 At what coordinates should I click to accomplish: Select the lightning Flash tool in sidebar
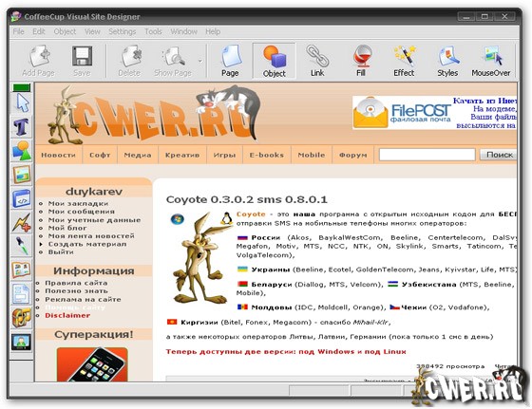22,222
